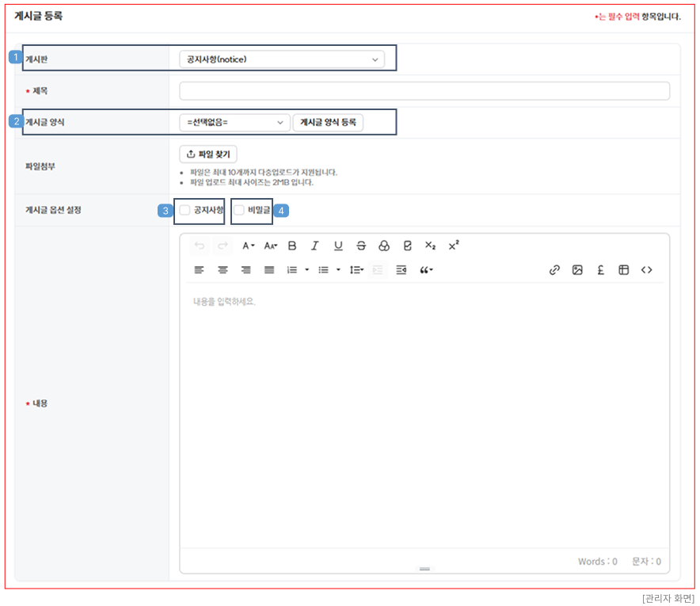The width and height of the screenshot is (700, 606).
Task: Insert an image into the content
Action: [577, 270]
